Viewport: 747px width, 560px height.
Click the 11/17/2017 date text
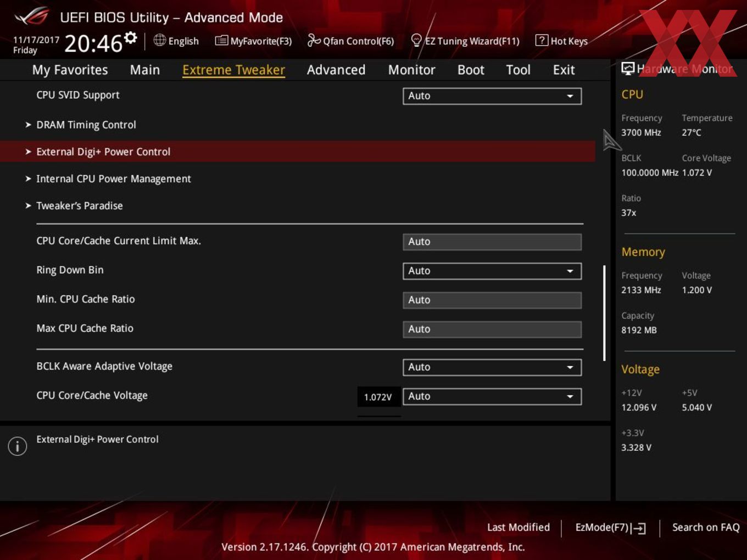pos(36,40)
